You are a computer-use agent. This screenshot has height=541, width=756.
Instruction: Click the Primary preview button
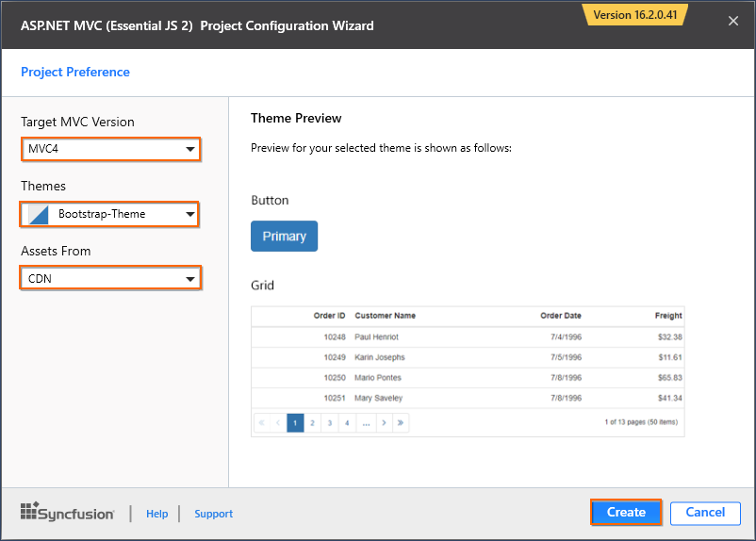pos(284,236)
